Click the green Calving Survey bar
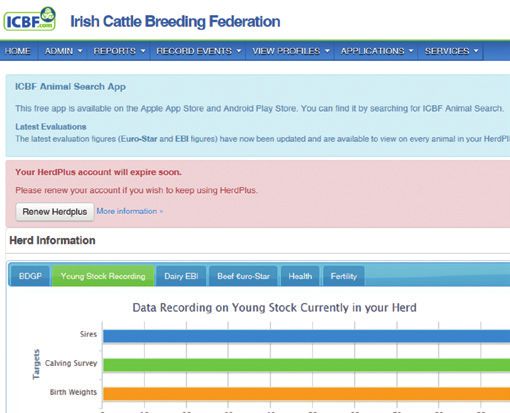 [x=306, y=365]
